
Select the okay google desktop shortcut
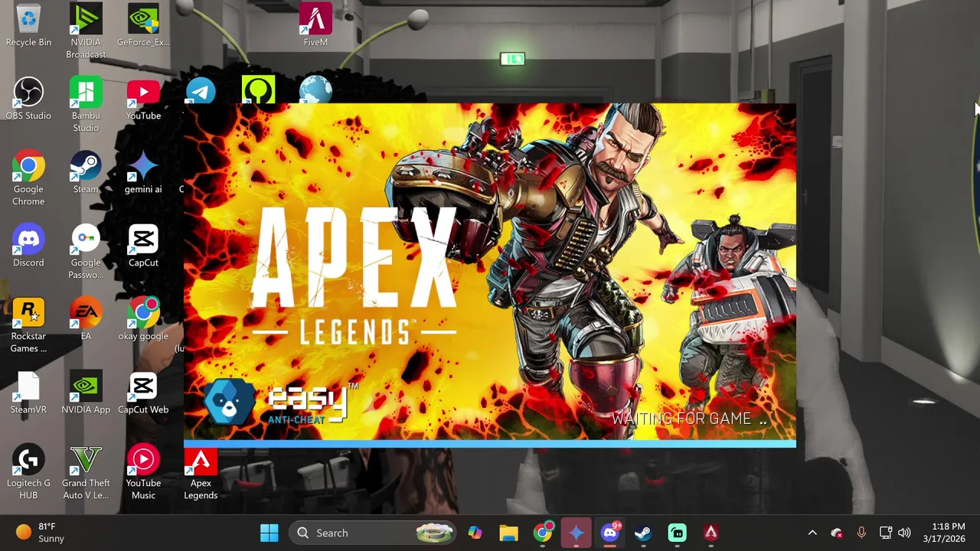[x=143, y=320]
